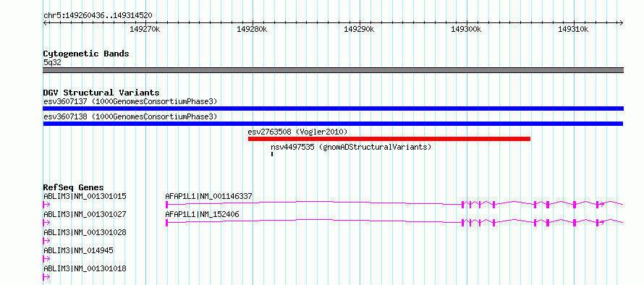Click the ruler's right end arrow

click(x=621, y=22)
